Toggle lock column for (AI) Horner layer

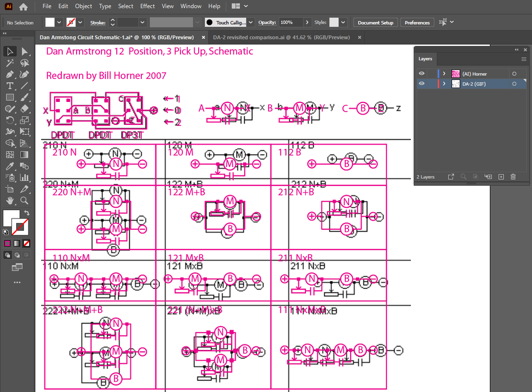(x=431, y=73)
